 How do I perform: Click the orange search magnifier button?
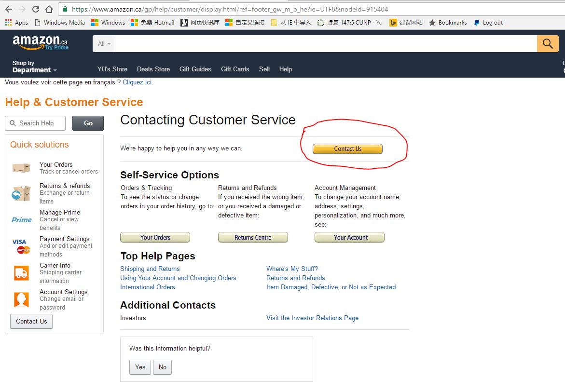click(548, 43)
